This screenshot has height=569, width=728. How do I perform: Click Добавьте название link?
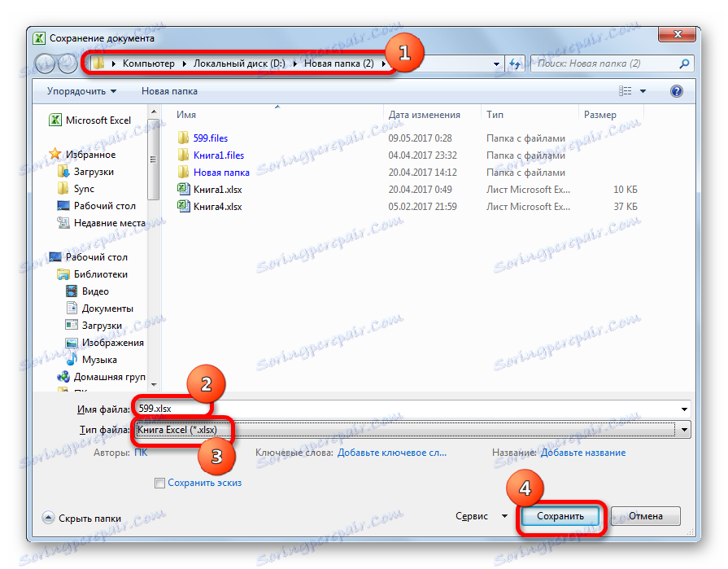583,453
